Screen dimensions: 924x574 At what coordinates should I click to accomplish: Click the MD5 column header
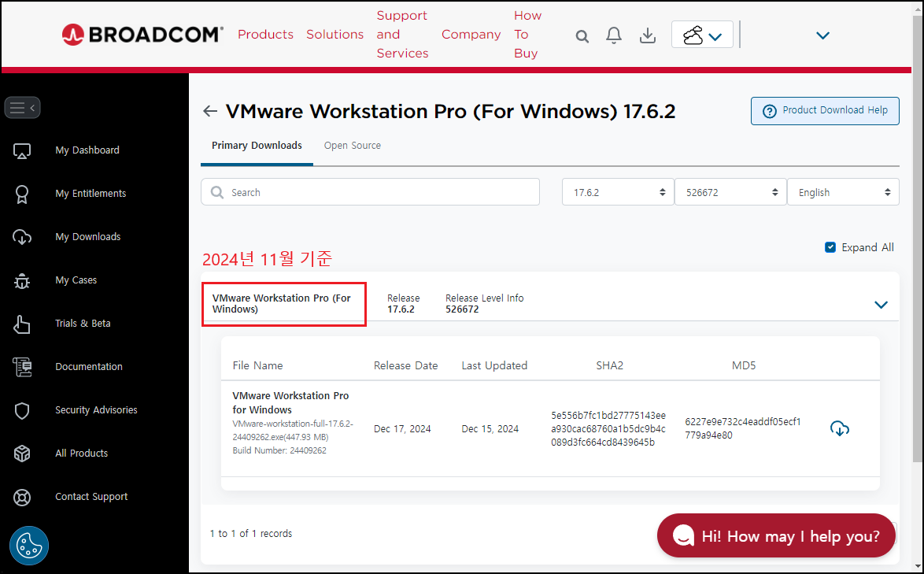[744, 365]
